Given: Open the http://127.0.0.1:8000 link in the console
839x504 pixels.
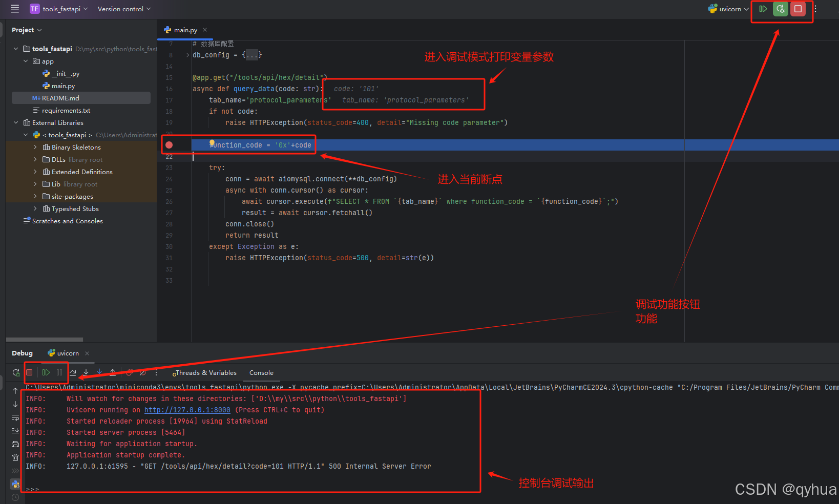Looking at the screenshot, I should pos(187,410).
